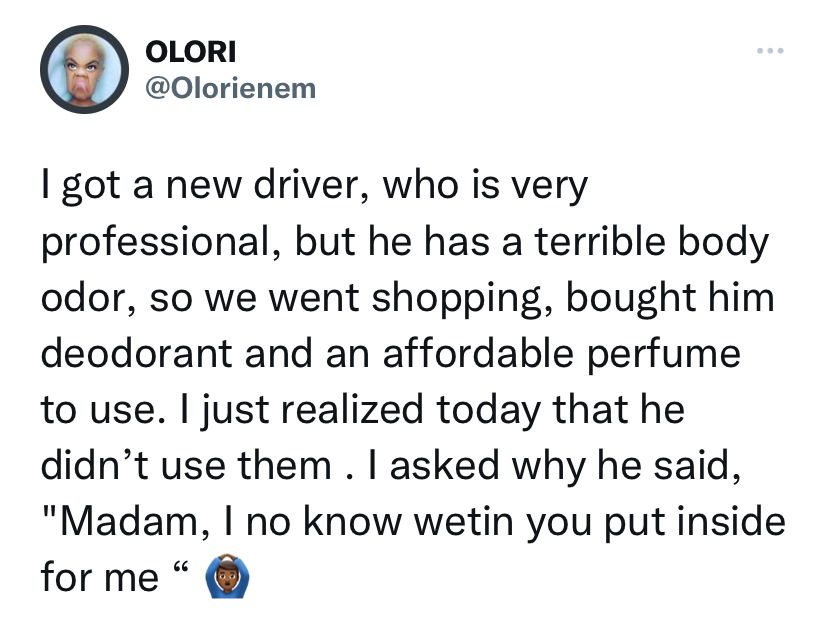The image size is (828, 631).
Task: Click the word "shopping" in the tweet
Action: 457,299
